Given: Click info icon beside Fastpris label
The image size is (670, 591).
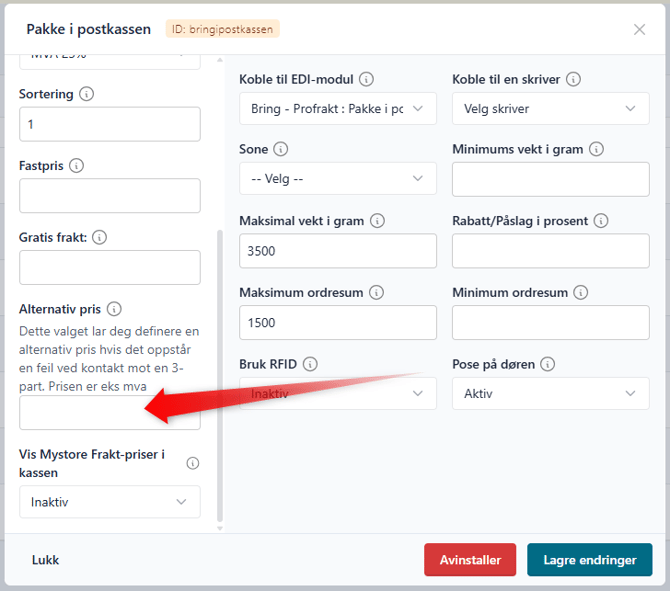Looking at the screenshot, I should (76, 165).
